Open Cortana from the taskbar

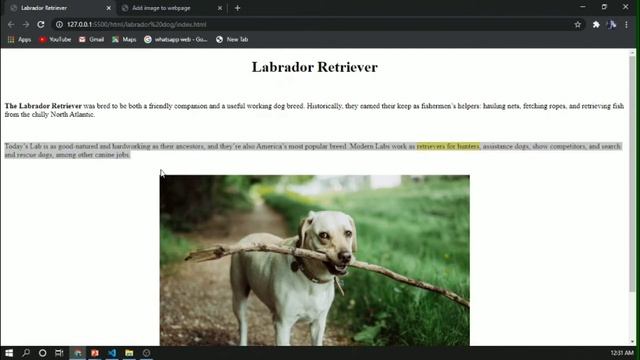tap(42, 353)
